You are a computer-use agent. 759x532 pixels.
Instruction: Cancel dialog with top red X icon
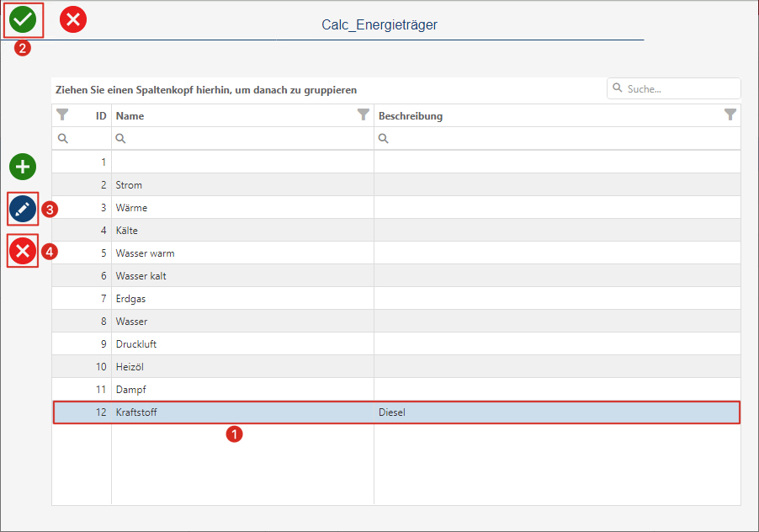coord(73,20)
